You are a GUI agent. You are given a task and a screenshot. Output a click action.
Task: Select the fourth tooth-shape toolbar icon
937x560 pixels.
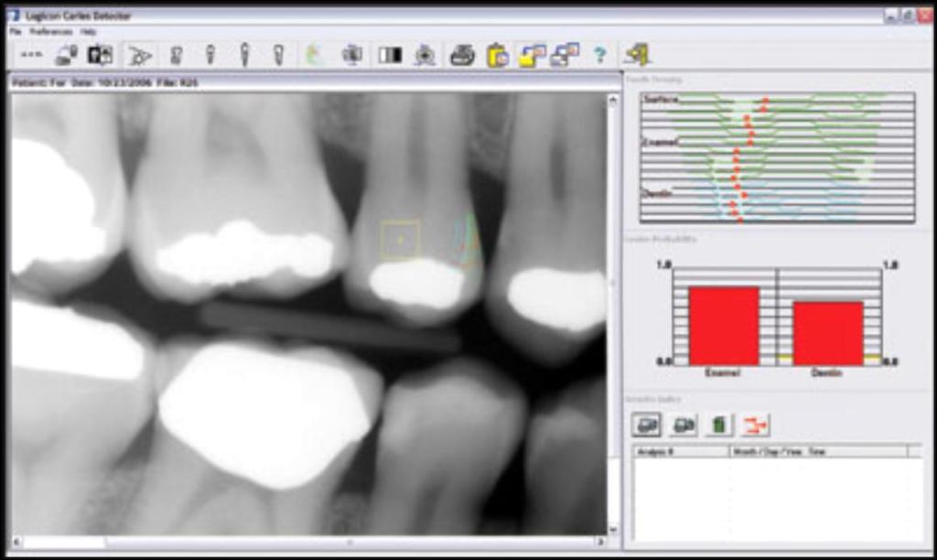click(x=278, y=56)
